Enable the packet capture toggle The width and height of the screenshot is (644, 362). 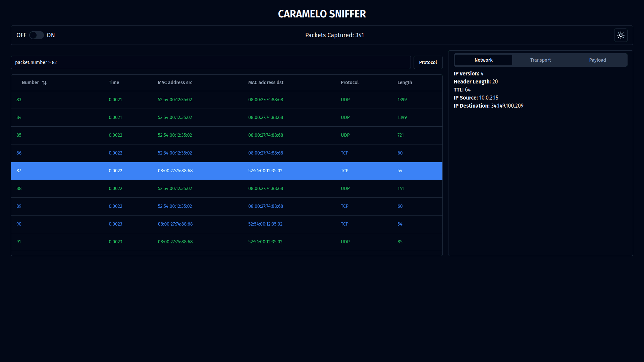tap(36, 35)
